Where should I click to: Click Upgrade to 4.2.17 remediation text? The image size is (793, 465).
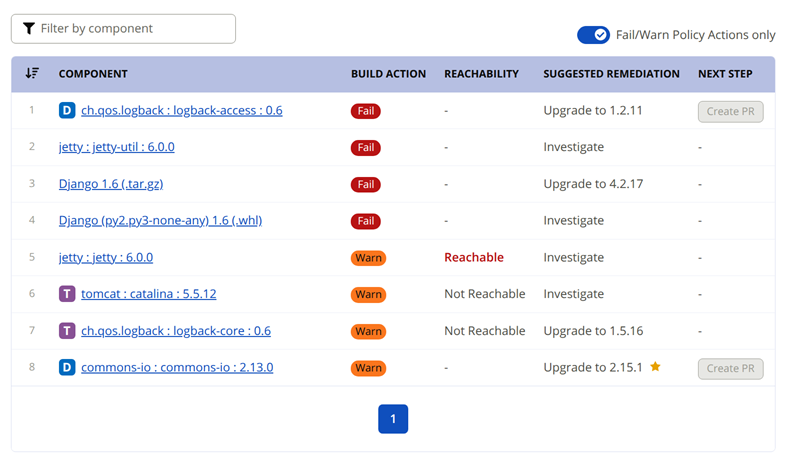(x=593, y=184)
